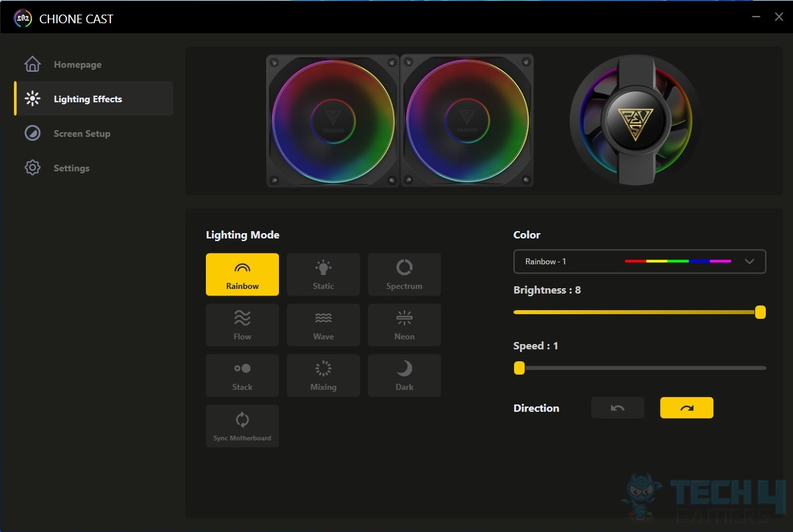The width and height of the screenshot is (793, 532).
Task: Open Screen Setup from the sidebar
Action: click(x=94, y=133)
